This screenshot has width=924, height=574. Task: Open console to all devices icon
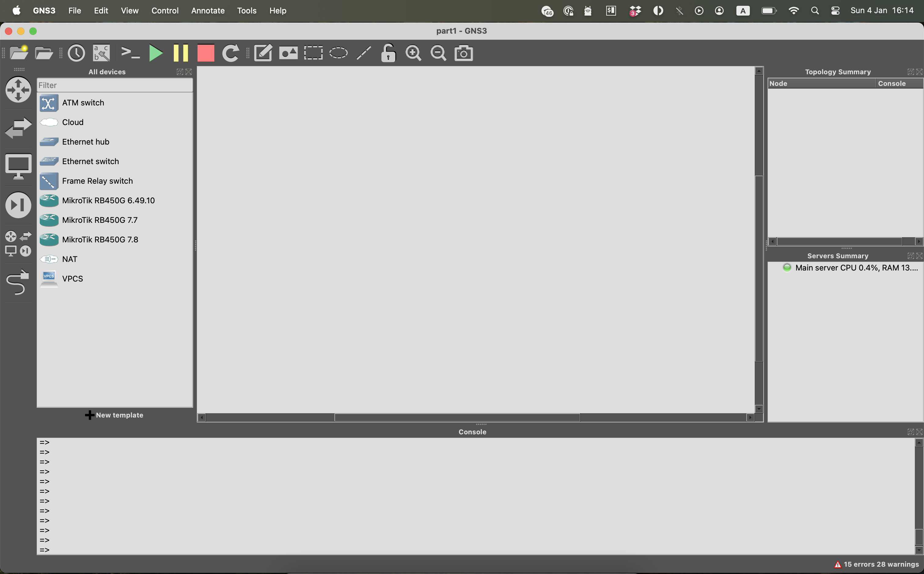tap(130, 53)
